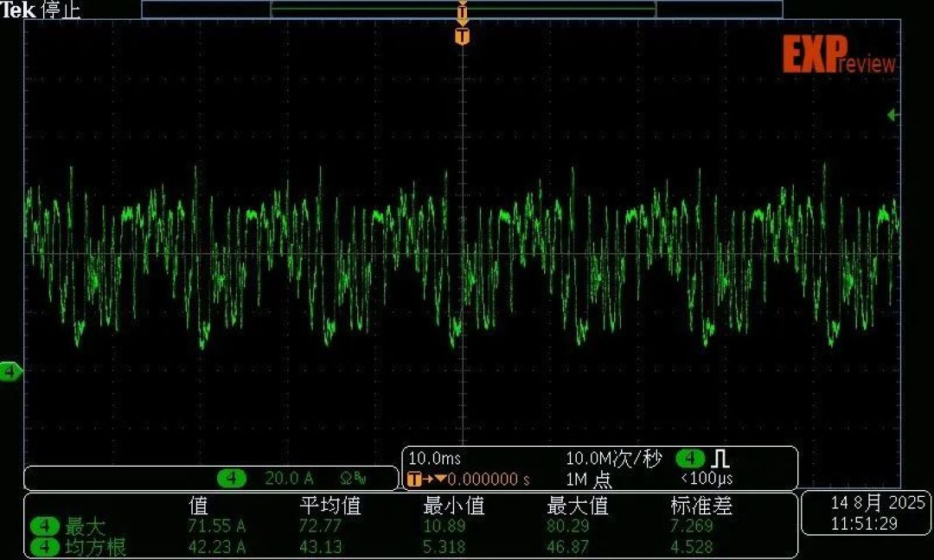Click the 10.0M次/秒 sample rate readout
This screenshot has height=560, width=934.
pyautogui.click(x=613, y=458)
